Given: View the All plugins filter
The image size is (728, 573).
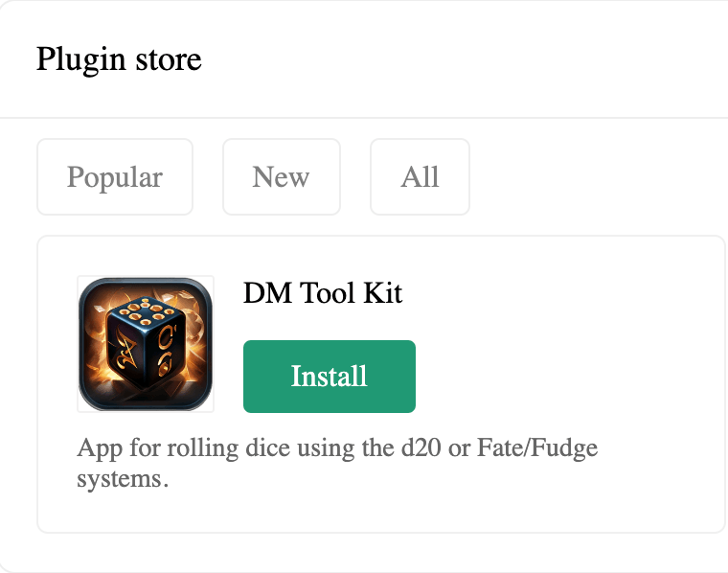Looking at the screenshot, I should point(420,177).
